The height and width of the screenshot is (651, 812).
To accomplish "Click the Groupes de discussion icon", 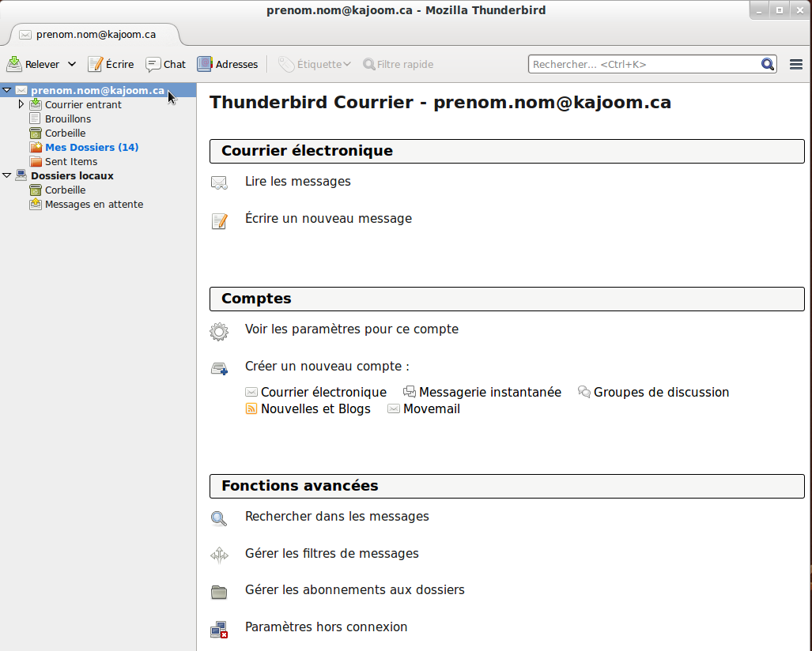I will tap(584, 392).
